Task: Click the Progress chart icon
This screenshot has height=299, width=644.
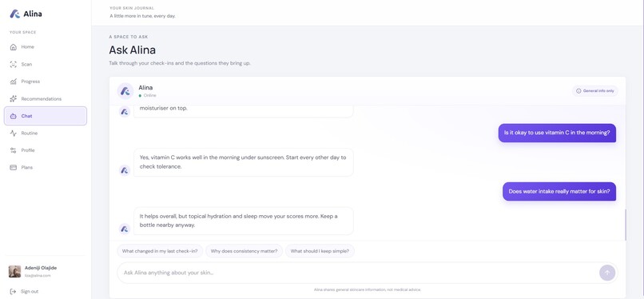Action: 13,82
